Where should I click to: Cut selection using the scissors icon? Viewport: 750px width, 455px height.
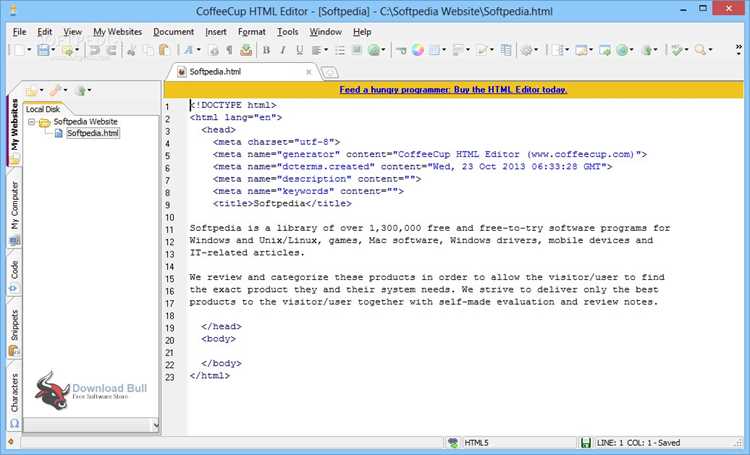[132, 50]
